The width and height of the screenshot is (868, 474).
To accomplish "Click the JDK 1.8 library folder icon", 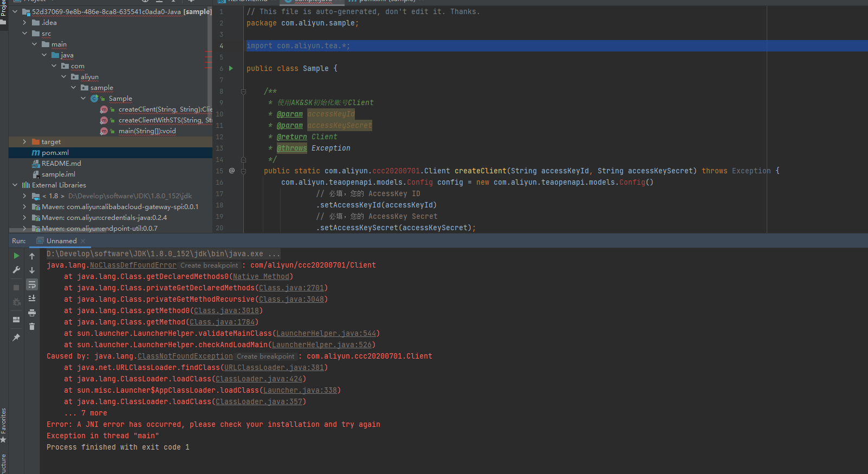I will [36, 196].
